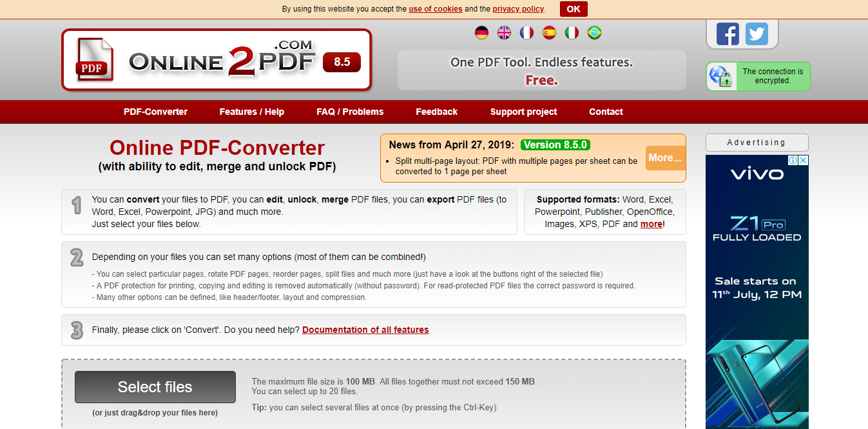Click the 'Version 8.5.0' green badge
The height and width of the screenshot is (429, 868).
pos(555,145)
